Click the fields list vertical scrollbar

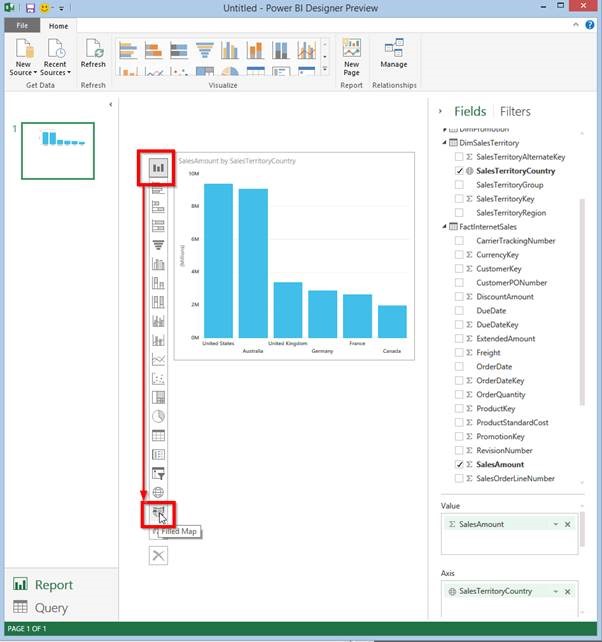click(582, 302)
